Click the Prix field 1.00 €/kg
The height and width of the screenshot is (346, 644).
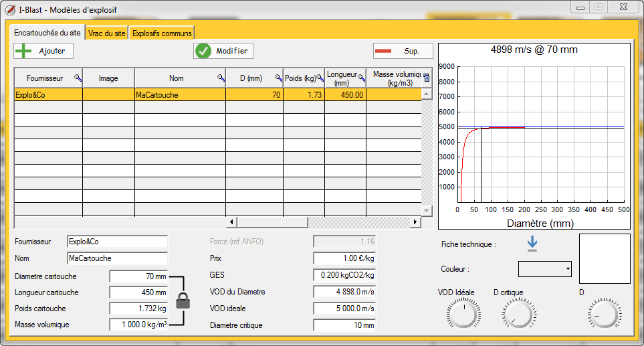(344, 258)
